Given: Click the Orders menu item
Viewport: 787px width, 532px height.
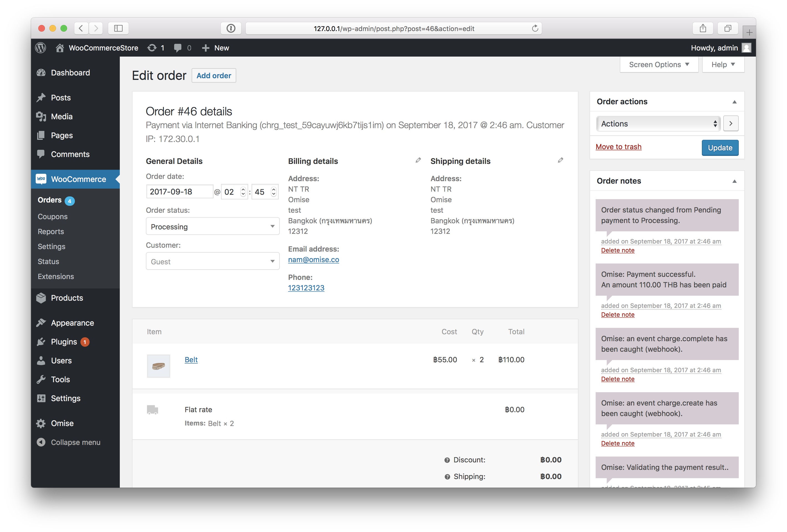Looking at the screenshot, I should click(x=49, y=199).
